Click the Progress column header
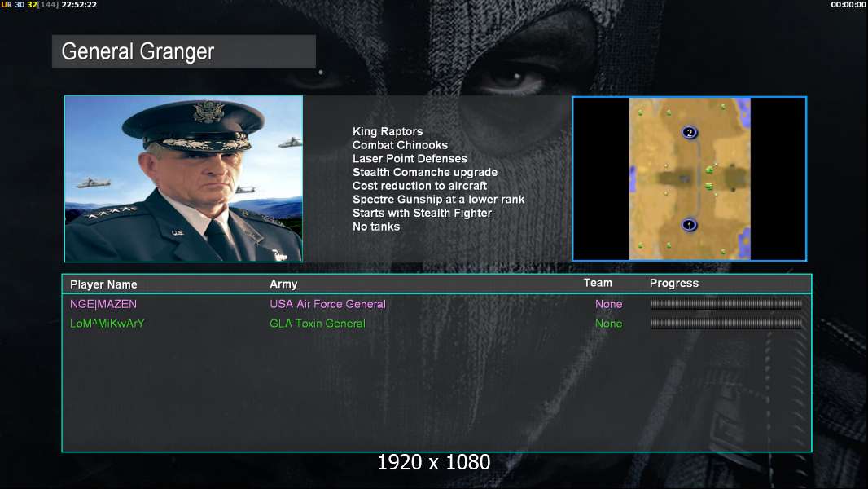 (673, 284)
